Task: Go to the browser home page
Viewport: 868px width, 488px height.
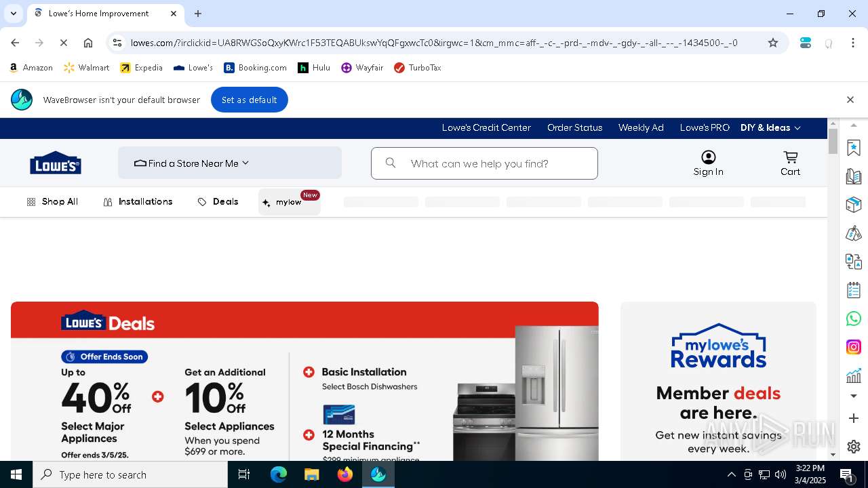Action: pos(88,43)
